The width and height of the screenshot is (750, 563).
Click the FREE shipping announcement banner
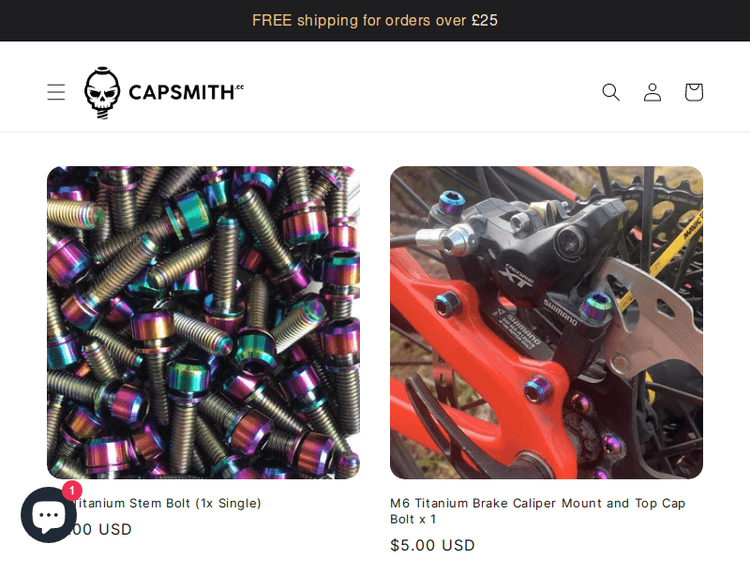pos(375,20)
